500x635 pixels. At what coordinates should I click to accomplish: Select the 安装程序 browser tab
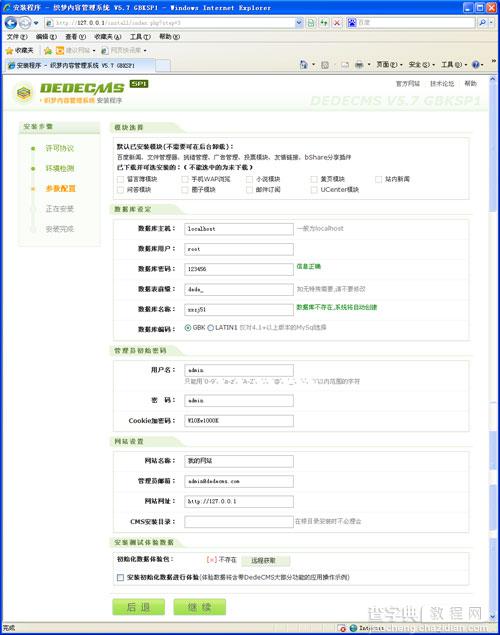click(79, 65)
